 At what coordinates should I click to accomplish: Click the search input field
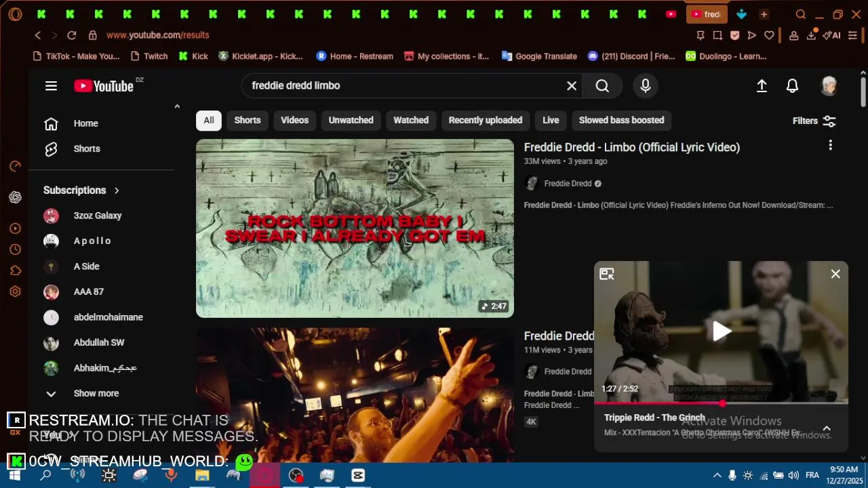(407, 85)
